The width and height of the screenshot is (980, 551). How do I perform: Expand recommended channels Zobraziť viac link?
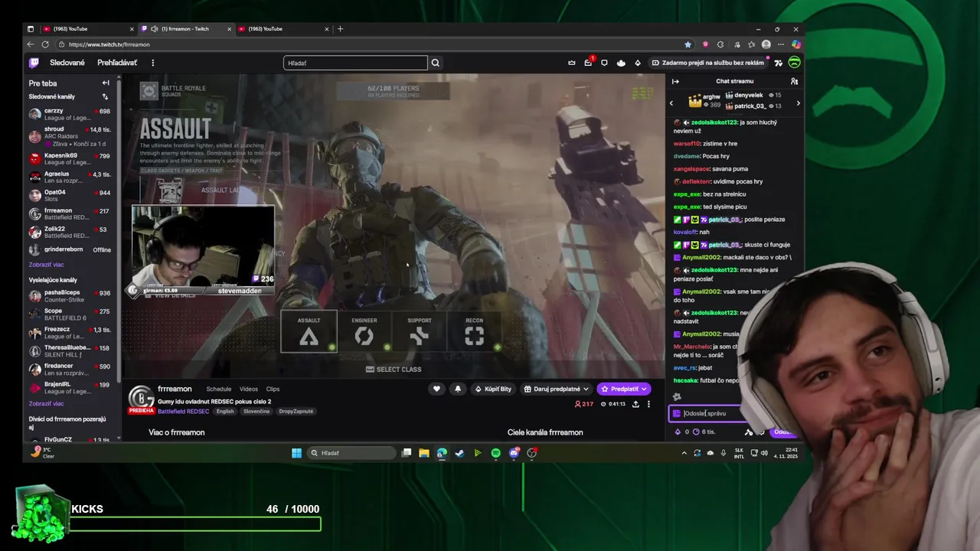pyautogui.click(x=46, y=403)
